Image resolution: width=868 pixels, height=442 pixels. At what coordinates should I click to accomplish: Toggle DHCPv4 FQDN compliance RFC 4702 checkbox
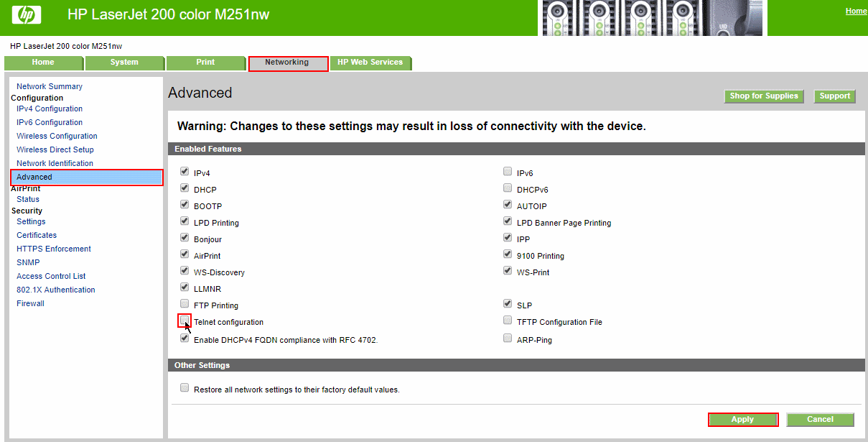tap(185, 338)
